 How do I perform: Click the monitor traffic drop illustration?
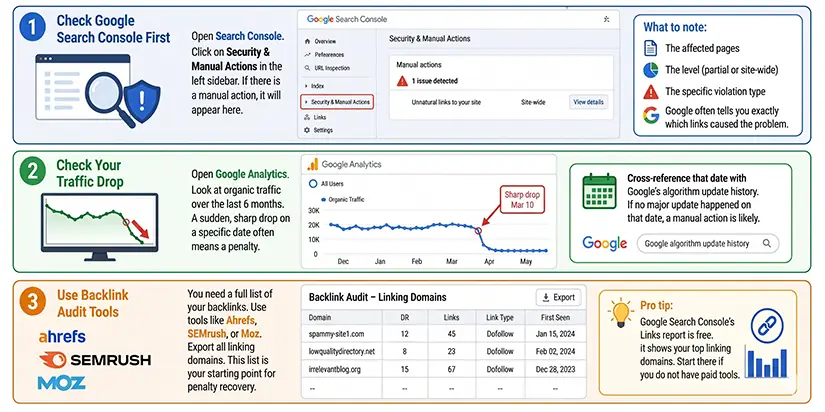point(99,226)
